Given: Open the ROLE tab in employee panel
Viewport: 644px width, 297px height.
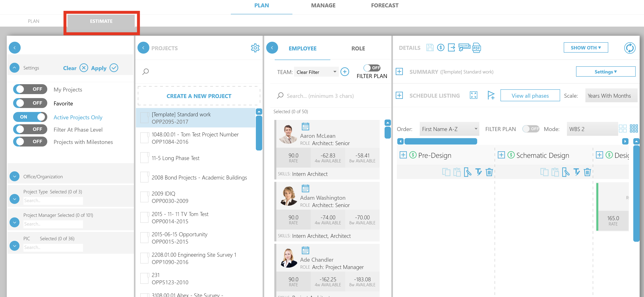Looking at the screenshot, I should (x=358, y=48).
